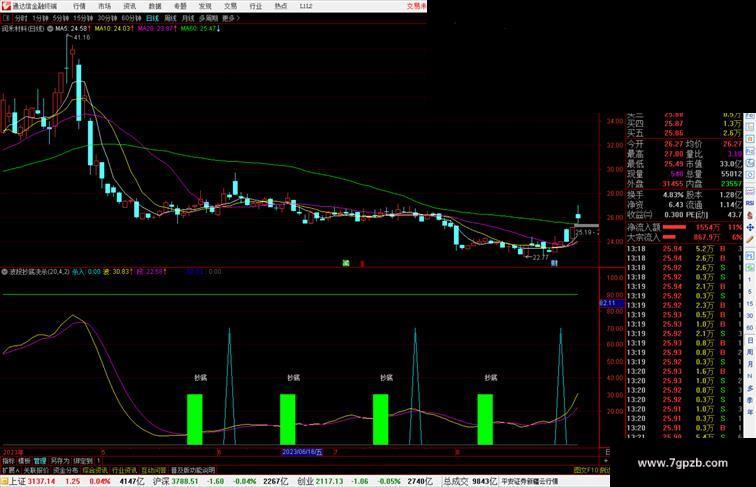Open 行业资讯 tab
Viewport: 756px width, 487px height.
pyautogui.click(x=124, y=470)
